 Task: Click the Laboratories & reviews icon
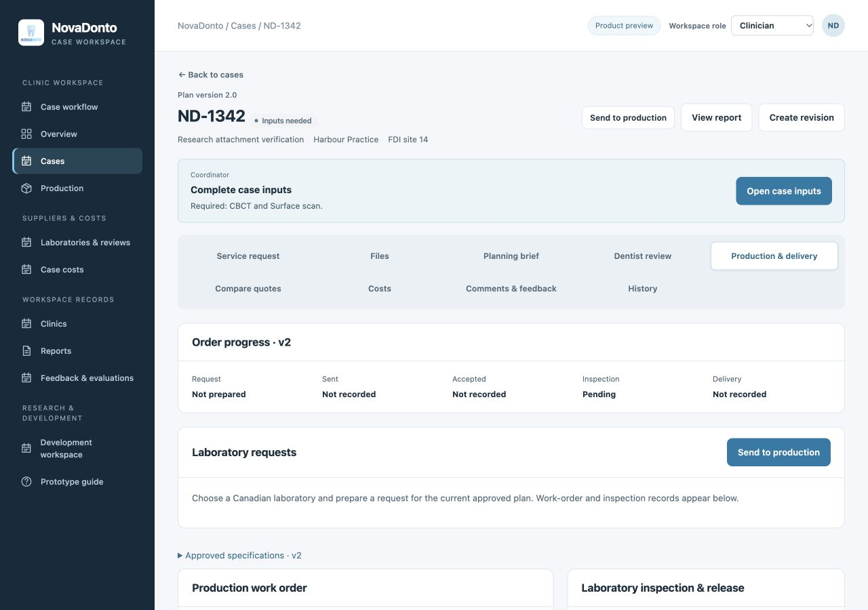26,243
